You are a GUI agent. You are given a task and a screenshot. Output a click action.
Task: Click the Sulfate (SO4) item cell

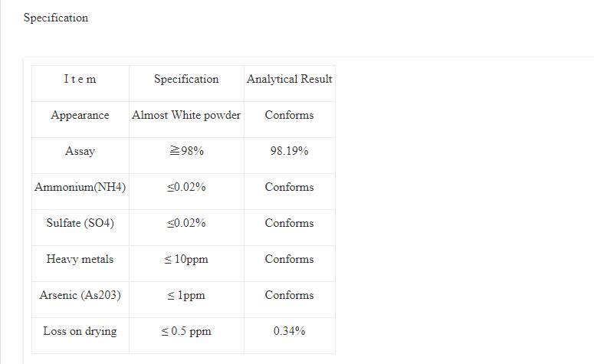click(80, 223)
